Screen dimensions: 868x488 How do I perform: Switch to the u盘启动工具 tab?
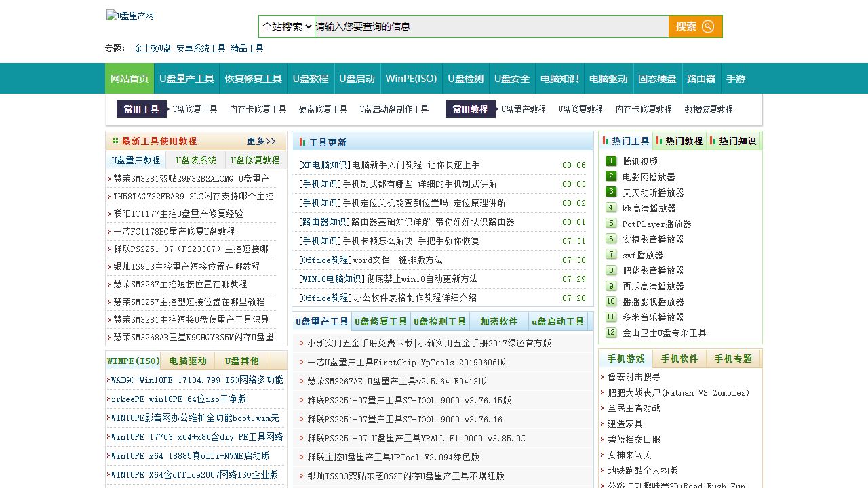558,321
